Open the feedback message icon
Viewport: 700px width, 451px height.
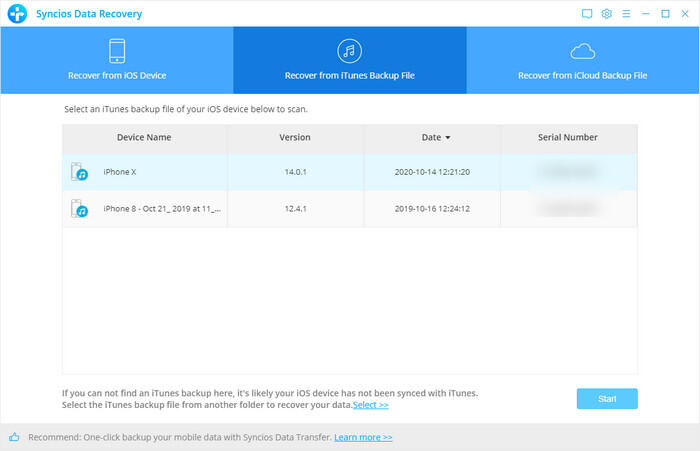pos(587,14)
